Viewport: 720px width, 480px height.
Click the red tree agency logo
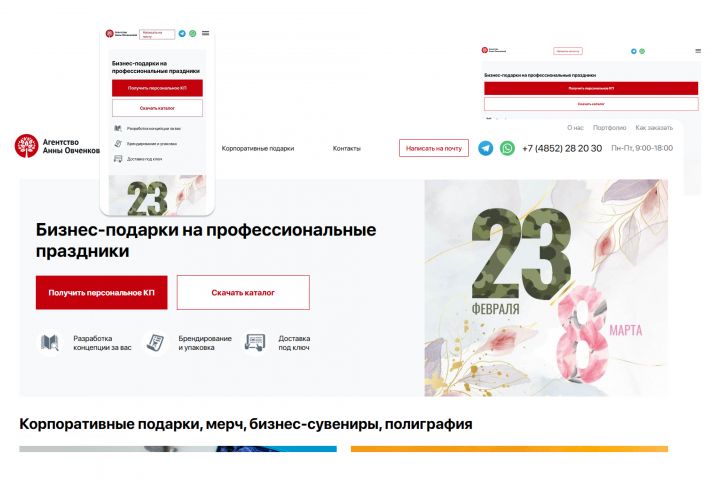pyautogui.click(x=26, y=146)
